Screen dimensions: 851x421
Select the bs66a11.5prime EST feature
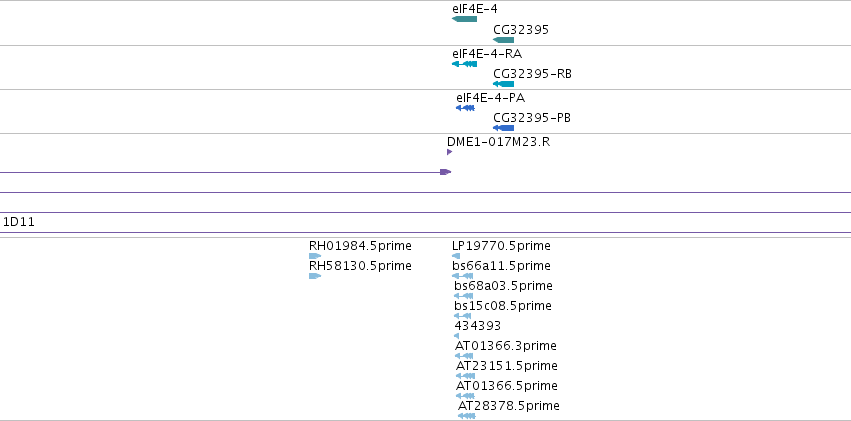pos(462,276)
